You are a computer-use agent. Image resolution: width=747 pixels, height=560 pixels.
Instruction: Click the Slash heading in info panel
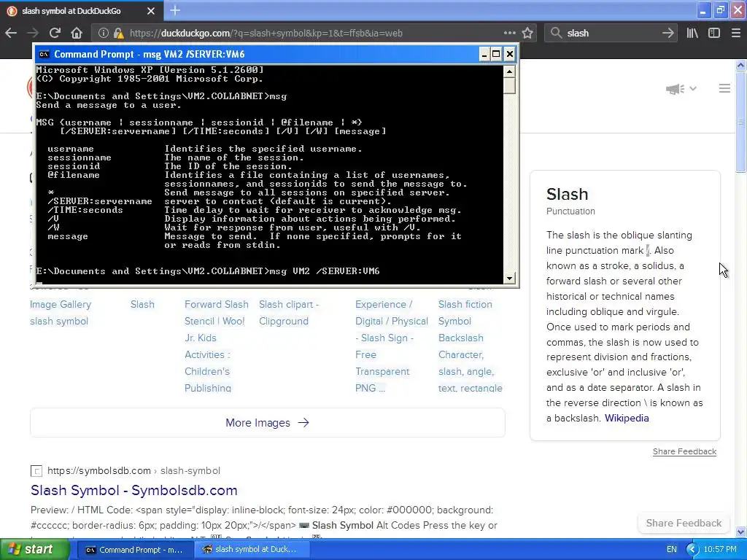tap(567, 194)
